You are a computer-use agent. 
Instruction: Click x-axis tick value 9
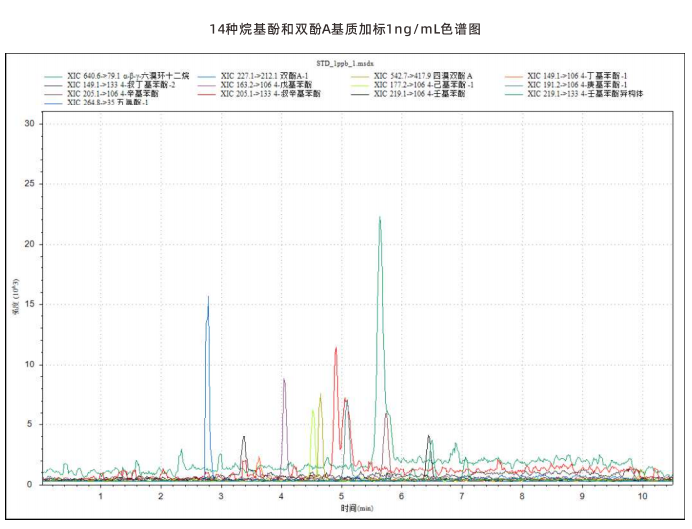pos(582,496)
